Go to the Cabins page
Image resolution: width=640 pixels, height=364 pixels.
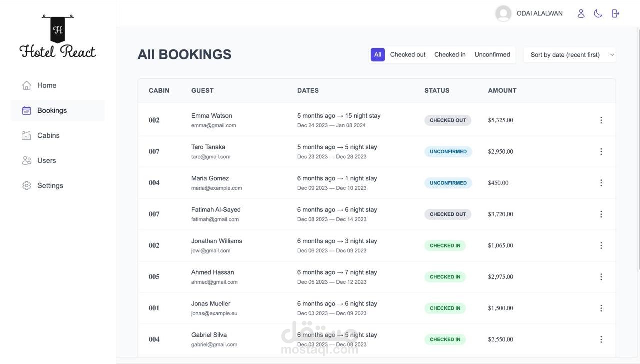[x=48, y=135]
